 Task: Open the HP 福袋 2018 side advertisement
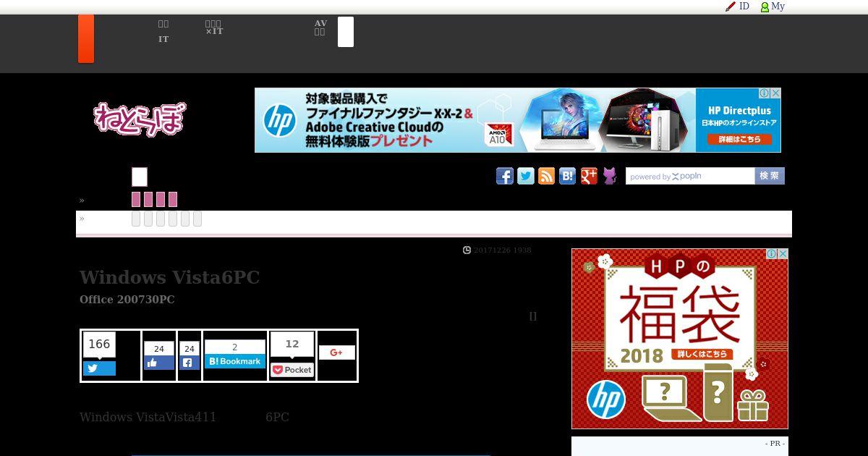pyautogui.click(x=680, y=339)
